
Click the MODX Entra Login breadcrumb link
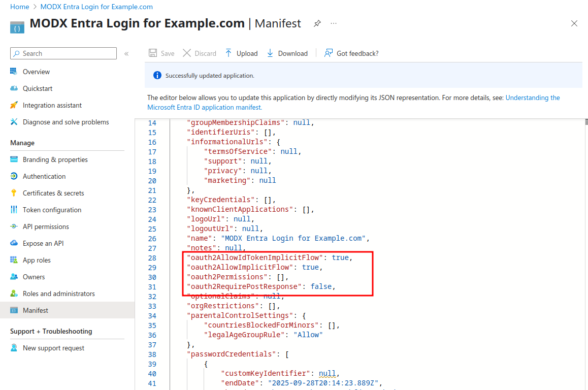[x=96, y=7]
